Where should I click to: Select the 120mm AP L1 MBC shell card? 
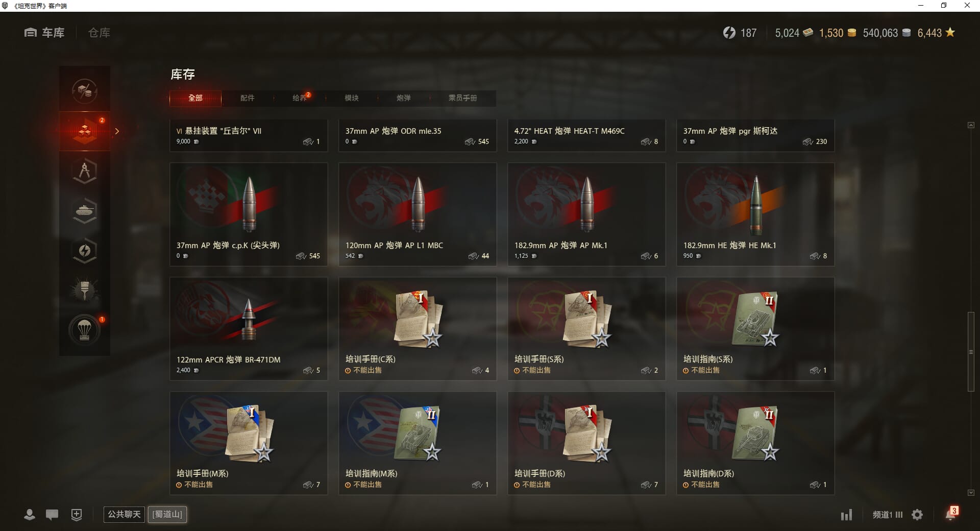point(418,214)
